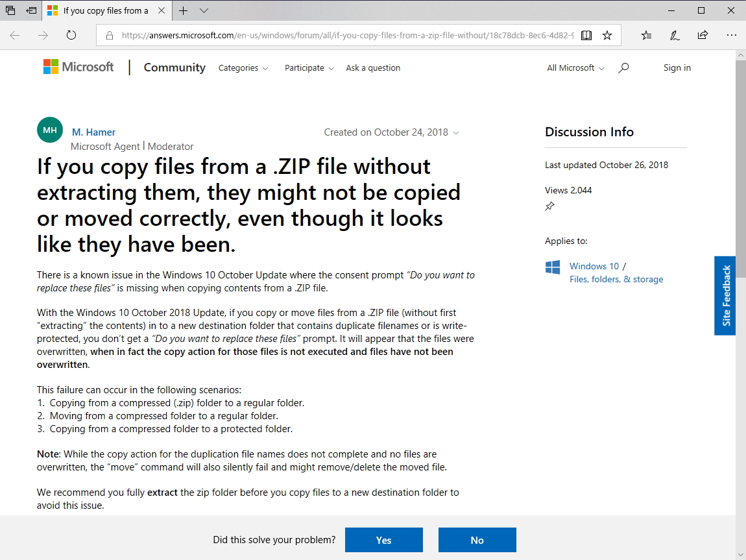The image size is (746, 560).
Task: Start a Web Note annotation
Action: 675,35
